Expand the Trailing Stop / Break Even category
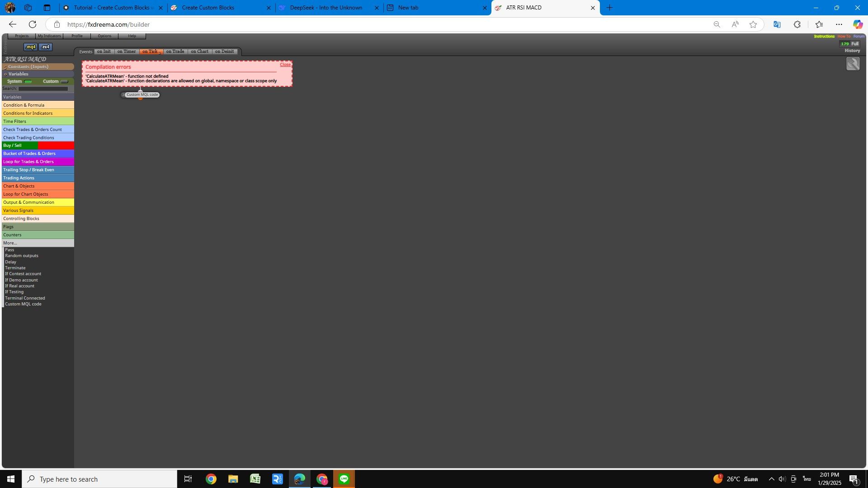 pyautogui.click(x=38, y=170)
